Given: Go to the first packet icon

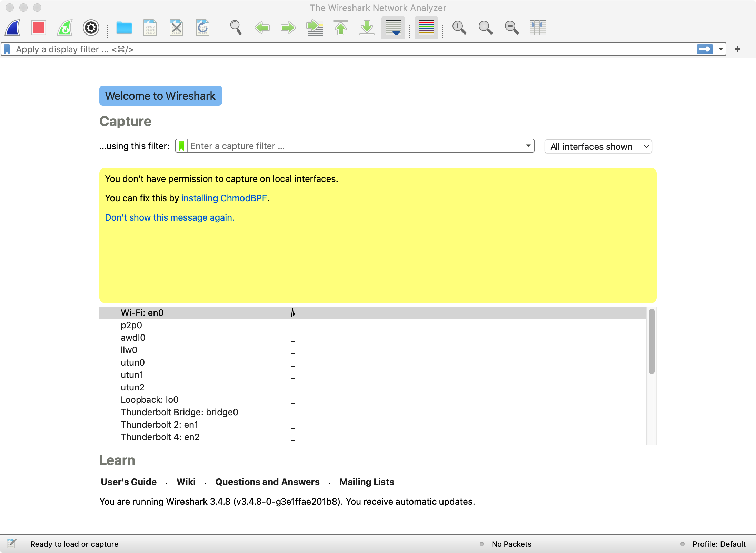Looking at the screenshot, I should pos(341,28).
